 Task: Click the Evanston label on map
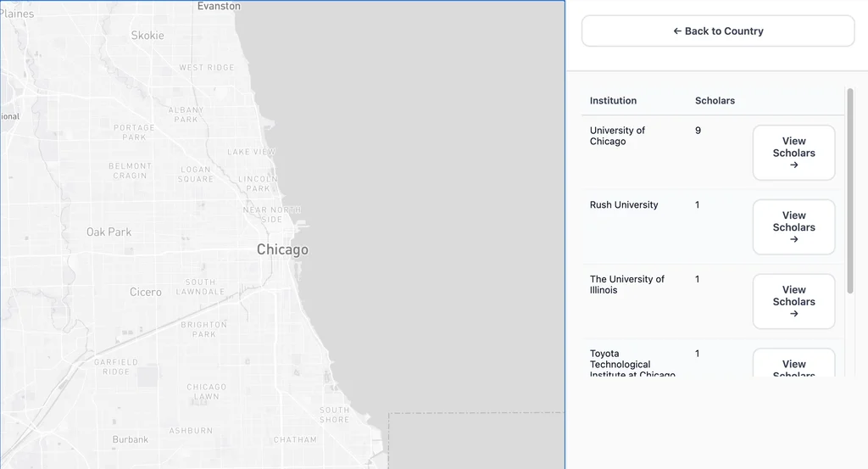pos(219,6)
